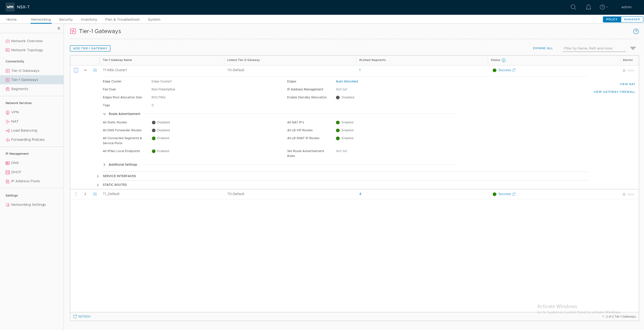Click the Status info icon in column header
644x330 pixels.
[504, 60]
